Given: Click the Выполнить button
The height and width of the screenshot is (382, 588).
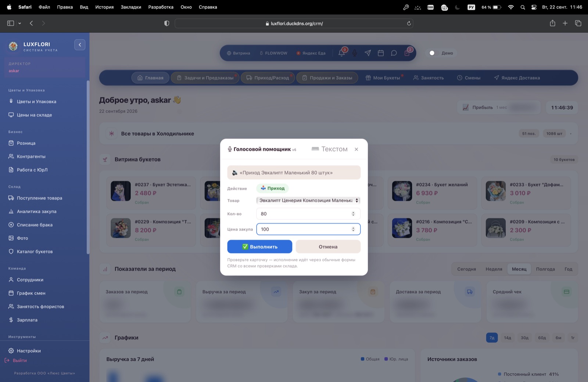Looking at the screenshot, I should [x=259, y=247].
